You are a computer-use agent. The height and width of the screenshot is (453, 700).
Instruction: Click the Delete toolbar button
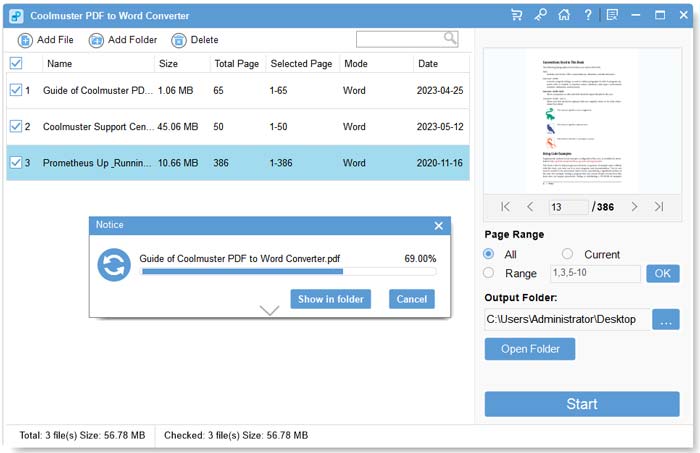pyautogui.click(x=195, y=40)
